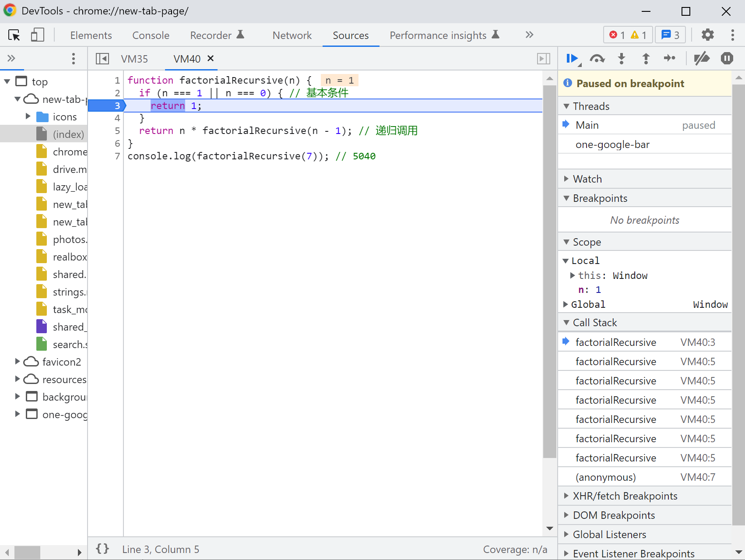Click the error count badge
This screenshot has width=745, height=560.
tap(617, 35)
